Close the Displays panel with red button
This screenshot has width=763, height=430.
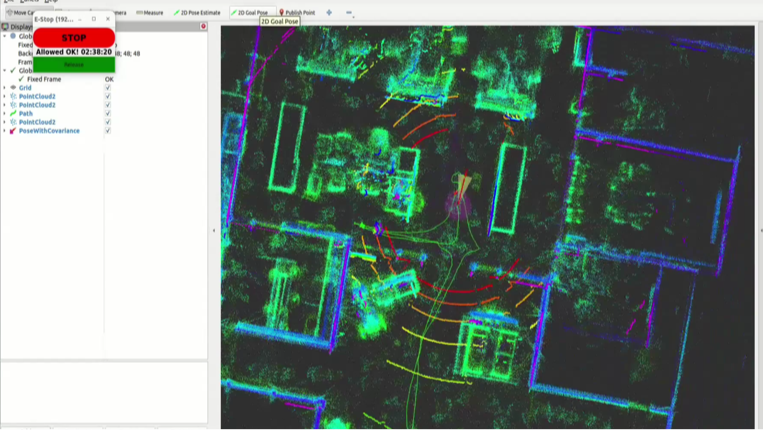click(203, 26)
